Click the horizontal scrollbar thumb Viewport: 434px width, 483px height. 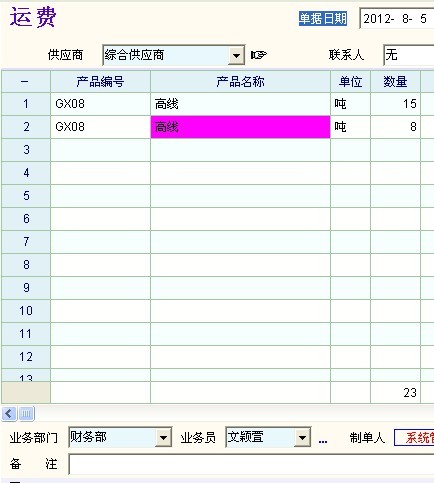(x=26, y=414)
